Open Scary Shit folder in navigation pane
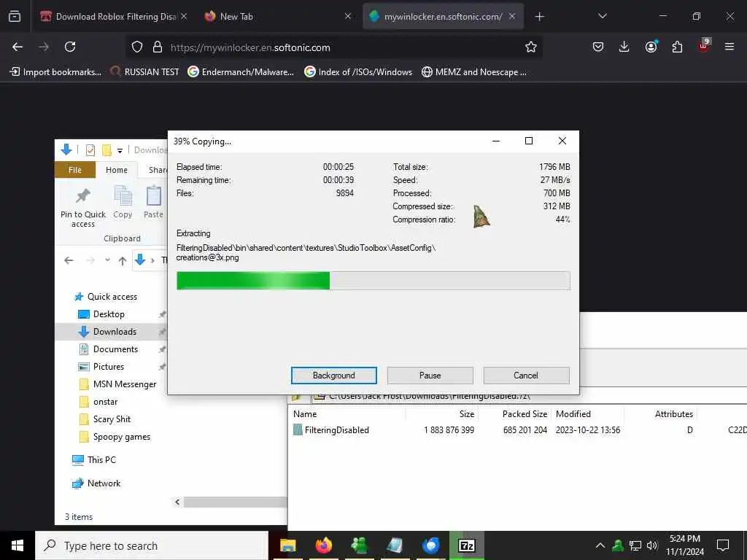Image resolution: width=747 pixels, height=560 pixels. tap(112, 419)
